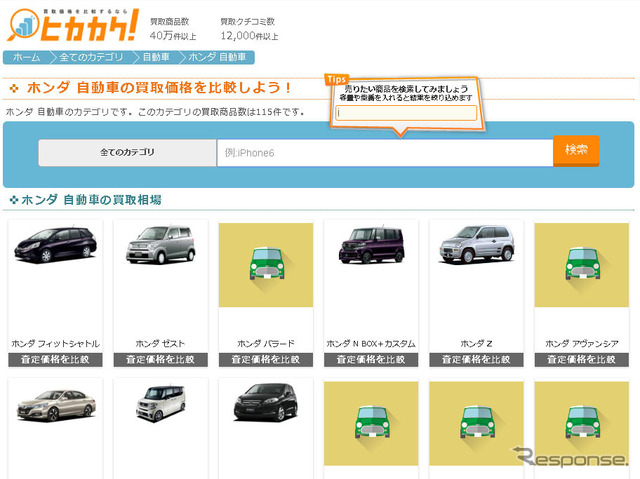
Task: Focus the Tips popup input box
Action: tap(406, 113)
